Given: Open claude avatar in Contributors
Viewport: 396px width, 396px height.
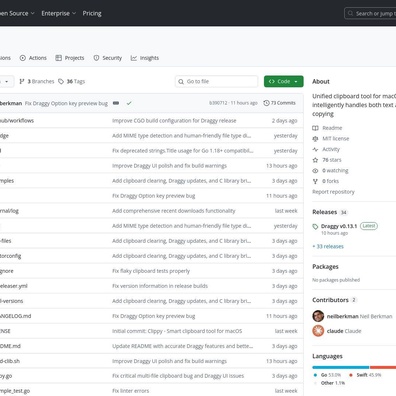Looking at the screenshot, I should (318, 331).
